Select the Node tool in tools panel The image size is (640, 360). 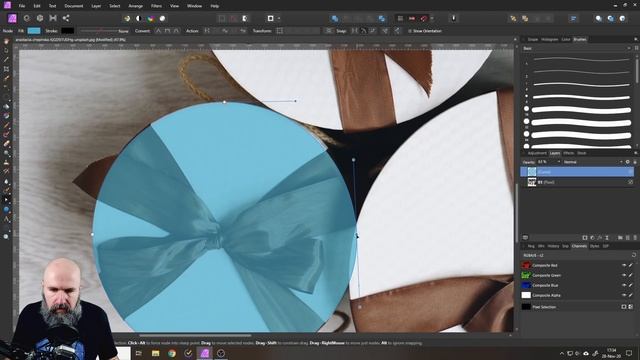[x=6, y=200]
